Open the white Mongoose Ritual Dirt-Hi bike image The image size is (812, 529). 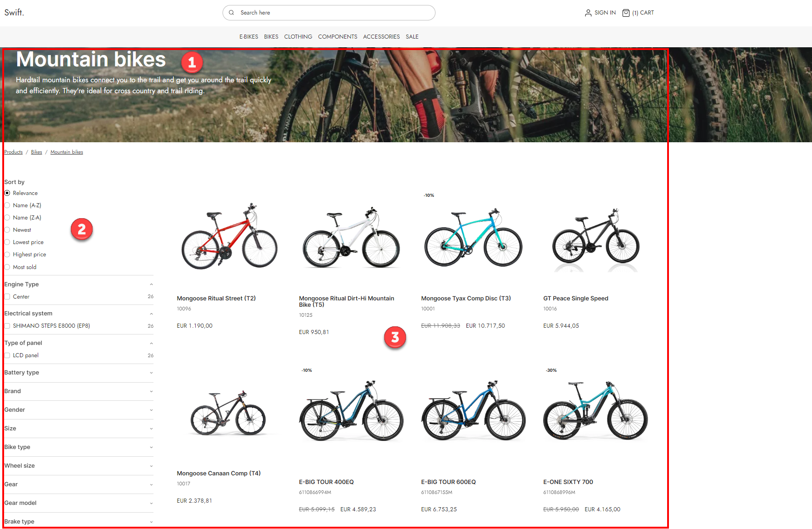click(352, 237)
